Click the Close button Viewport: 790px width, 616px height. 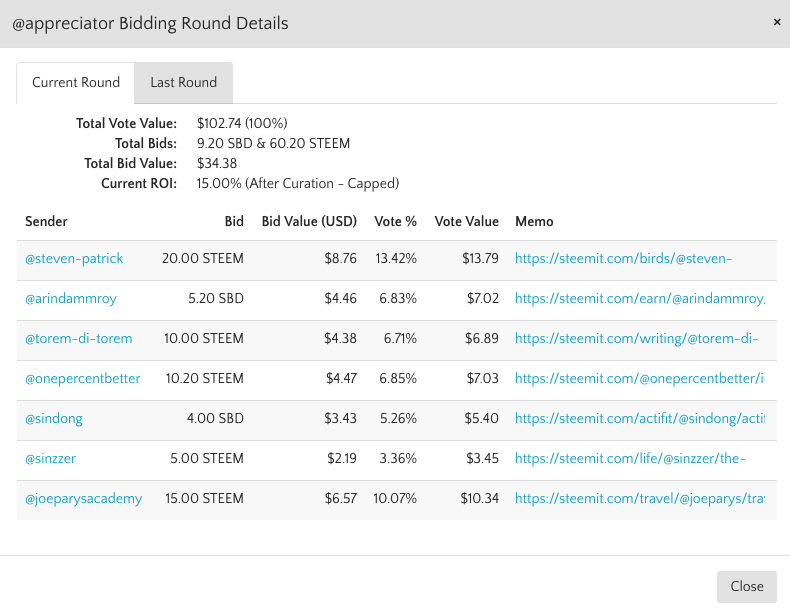pos(746,587)
